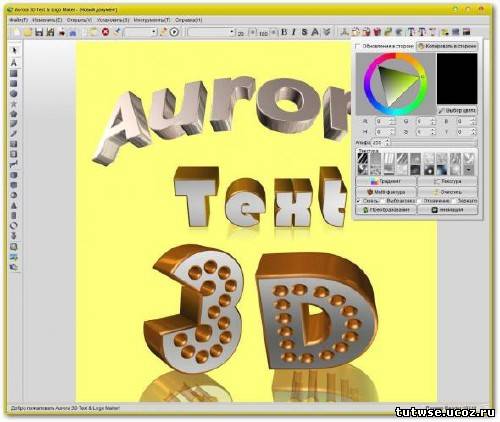The width and height of the screenshot is (500, 422).
Task: Open the Файл menu
Action: 18,20
